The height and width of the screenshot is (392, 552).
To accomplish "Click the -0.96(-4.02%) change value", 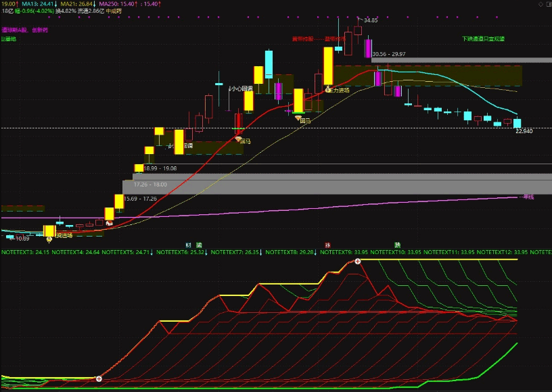I will [37, 11].
